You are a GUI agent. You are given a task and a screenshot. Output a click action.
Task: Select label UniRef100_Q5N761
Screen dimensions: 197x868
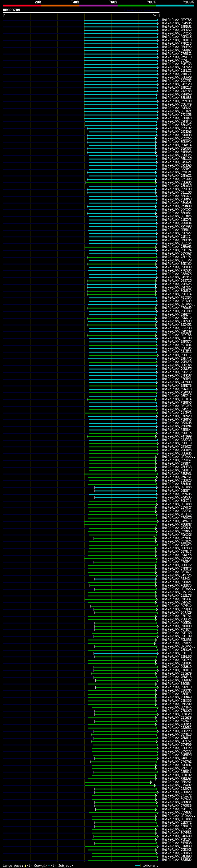[176, 477]
